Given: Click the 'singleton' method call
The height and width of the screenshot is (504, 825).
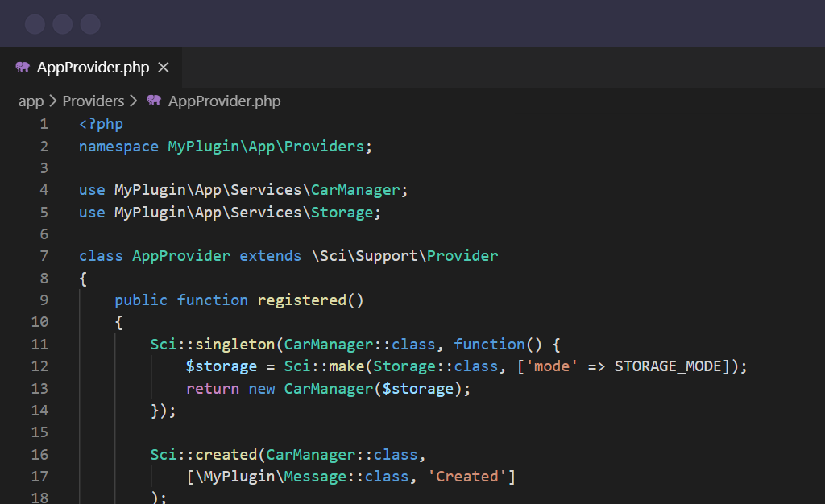Looking at the screenshot, I should (234, 345).
